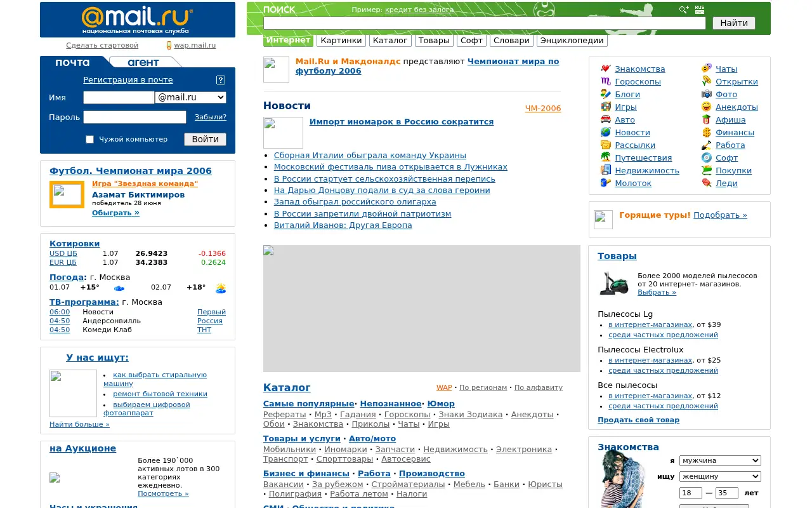Click the disc icon next to Софт

click(x=706, y=157)
